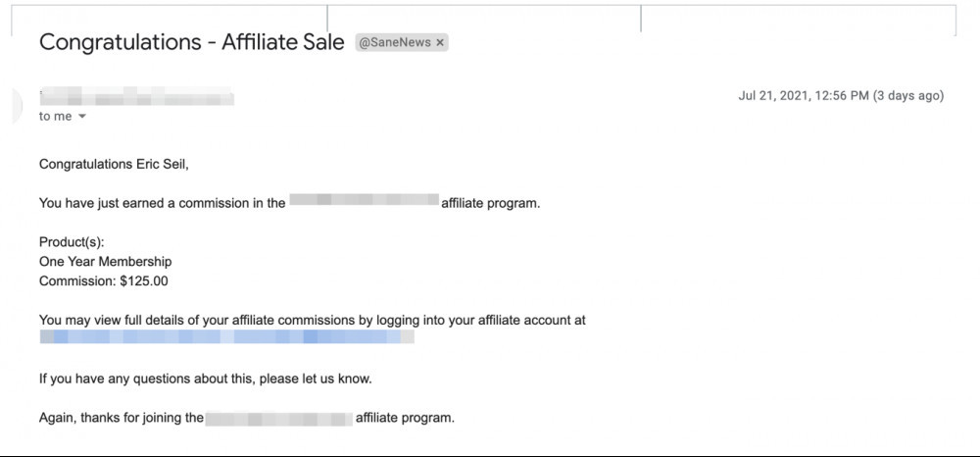Click the "Commission: $125.00" line

tap(104, 281)
